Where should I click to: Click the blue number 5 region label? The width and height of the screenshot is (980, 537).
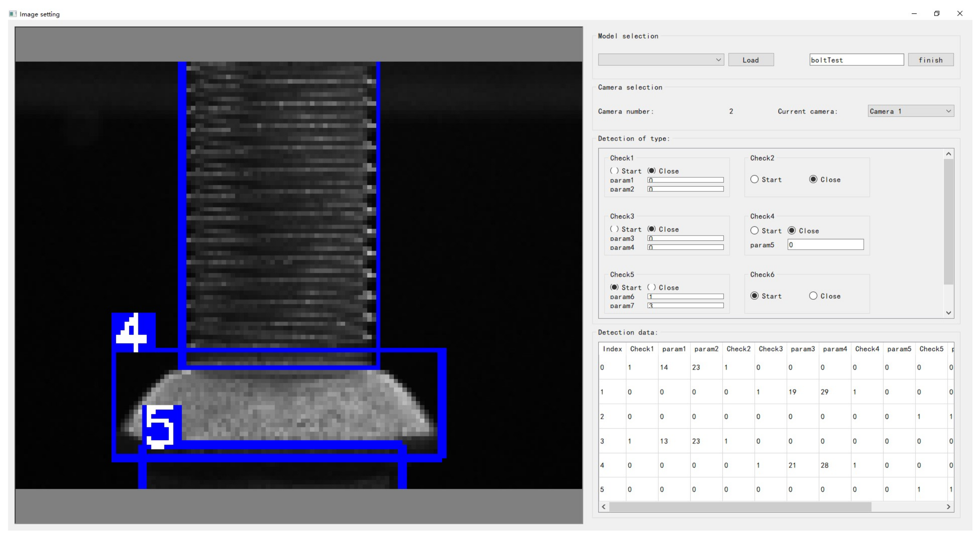161,427
